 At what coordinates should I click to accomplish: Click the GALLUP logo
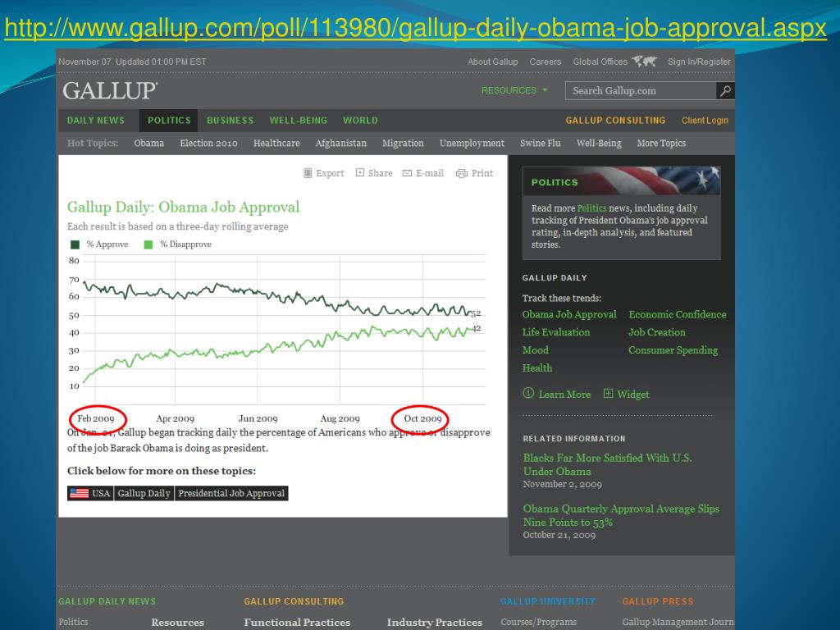tap(110, 90)
